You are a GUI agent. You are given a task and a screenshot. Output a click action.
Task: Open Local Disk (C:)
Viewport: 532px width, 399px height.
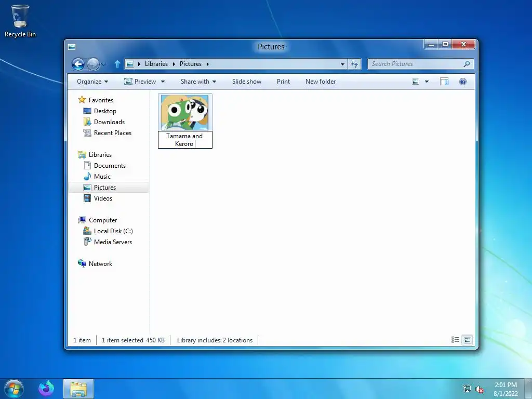pyautogui.click(x=113, y=231)
